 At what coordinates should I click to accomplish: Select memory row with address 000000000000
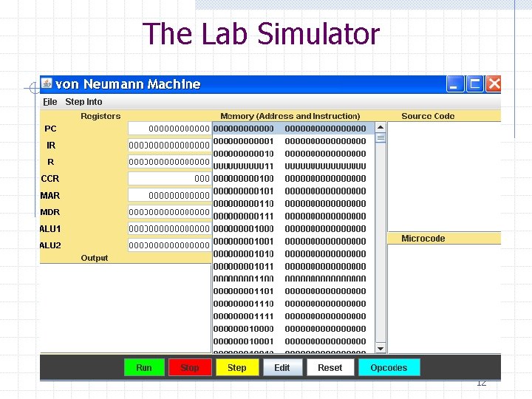294,129
